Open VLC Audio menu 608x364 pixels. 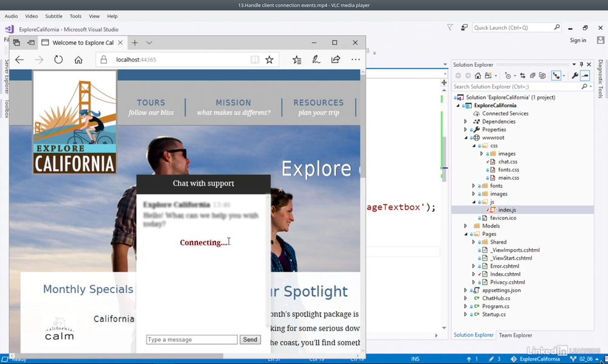(11, 16)
